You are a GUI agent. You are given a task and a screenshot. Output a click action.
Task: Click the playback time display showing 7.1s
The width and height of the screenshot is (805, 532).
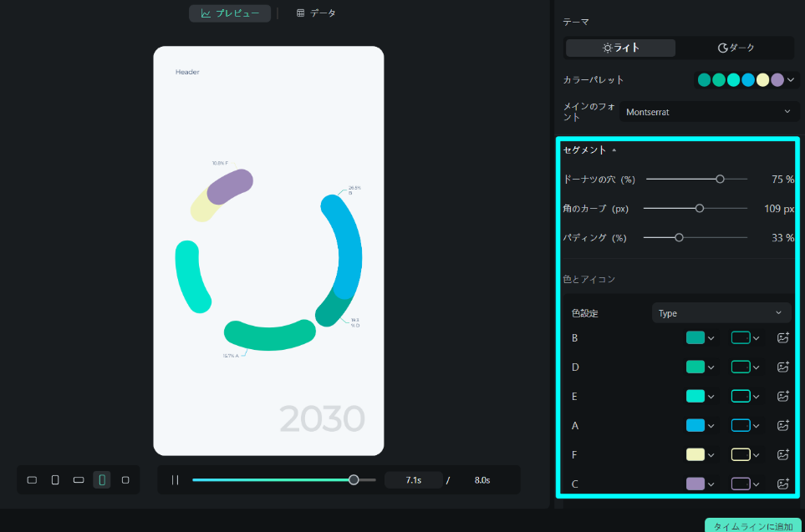pyautogui.click(x=413, y=479)
